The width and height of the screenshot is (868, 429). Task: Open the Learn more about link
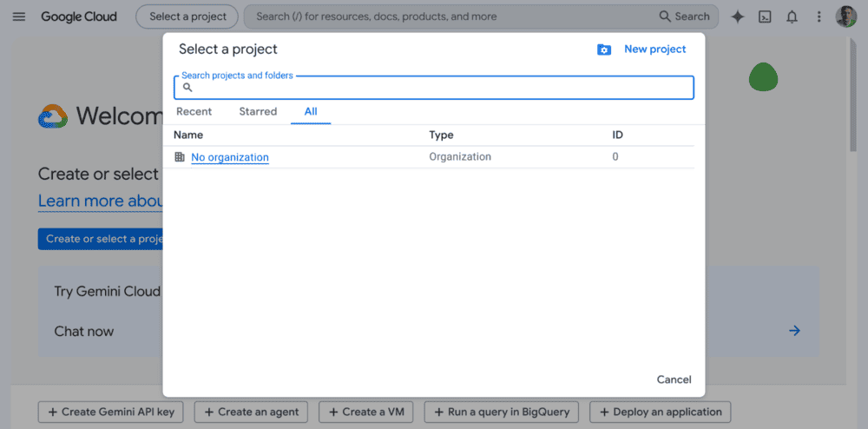100,201
